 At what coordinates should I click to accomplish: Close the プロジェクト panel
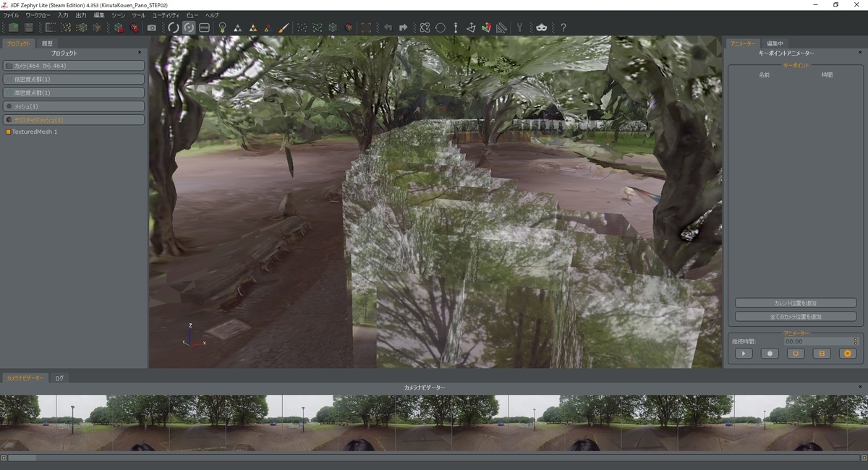(x=140, y=52)
